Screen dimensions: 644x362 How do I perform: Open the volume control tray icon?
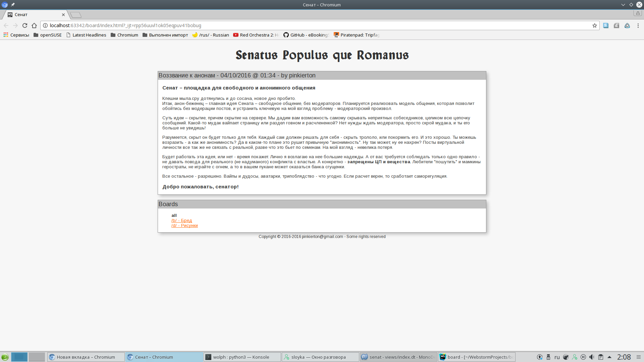point(592,357)
